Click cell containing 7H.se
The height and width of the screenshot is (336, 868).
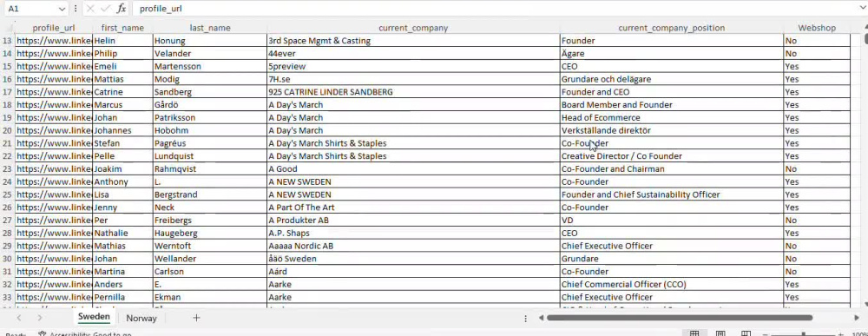coord(413,79)
